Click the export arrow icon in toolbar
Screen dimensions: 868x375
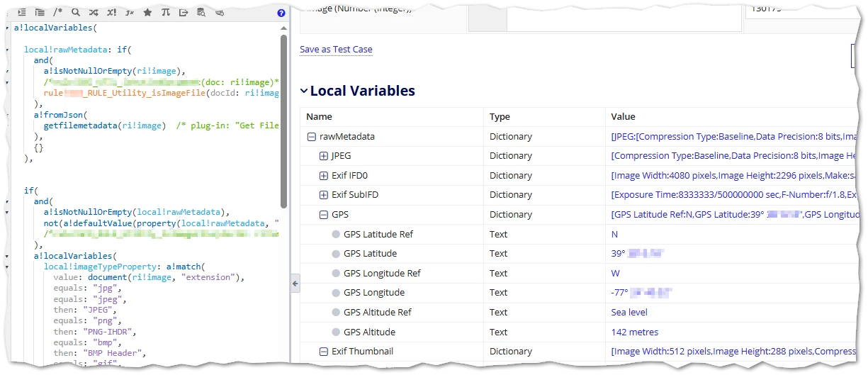[184, 13]
